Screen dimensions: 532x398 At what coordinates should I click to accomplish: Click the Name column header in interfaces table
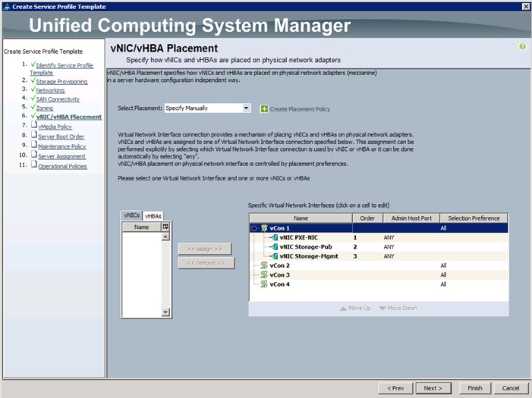coord(301,218)
